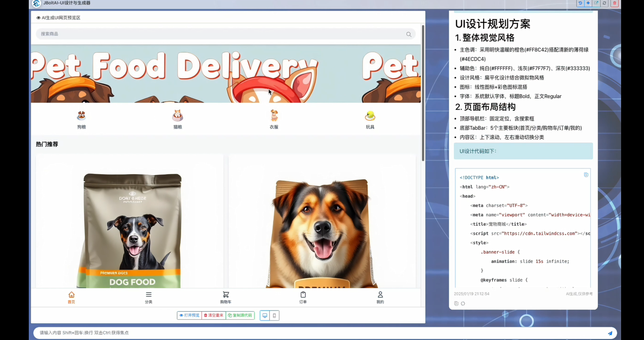Switch to desktop preview mode
The width and height of the screenshot is (644, 340).
(x=265, y=315)
